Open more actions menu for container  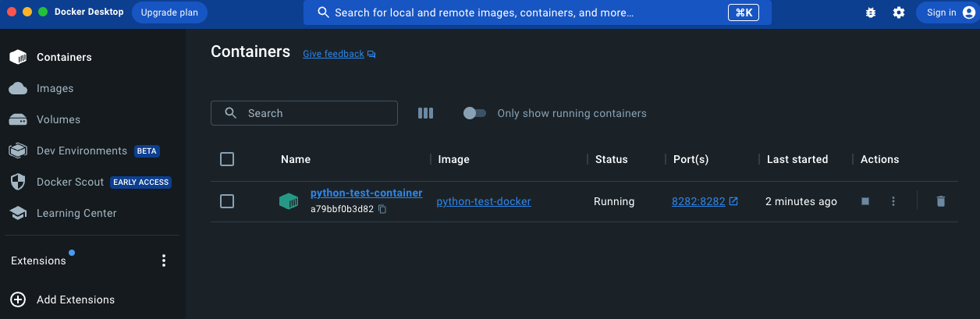[x=893, y=201]
